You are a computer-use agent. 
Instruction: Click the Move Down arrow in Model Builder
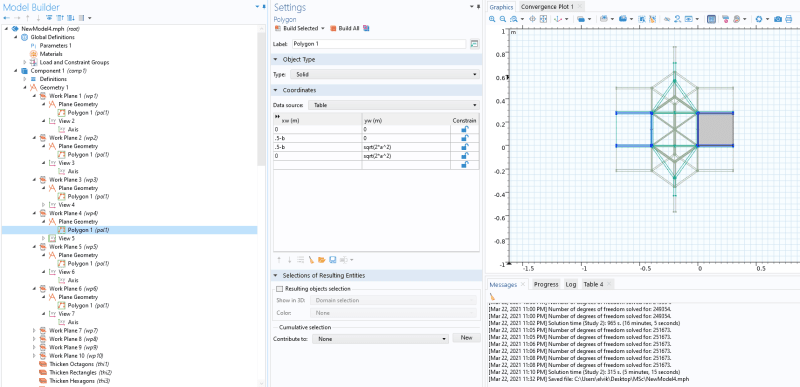click(x=38, y=18)
